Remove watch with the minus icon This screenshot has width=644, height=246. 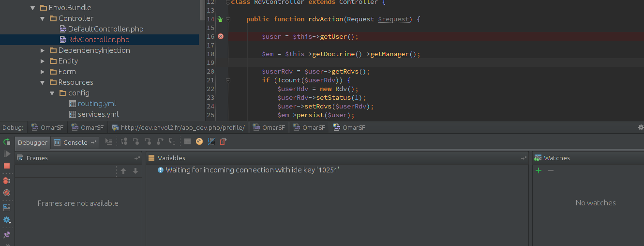coord(550,170)
